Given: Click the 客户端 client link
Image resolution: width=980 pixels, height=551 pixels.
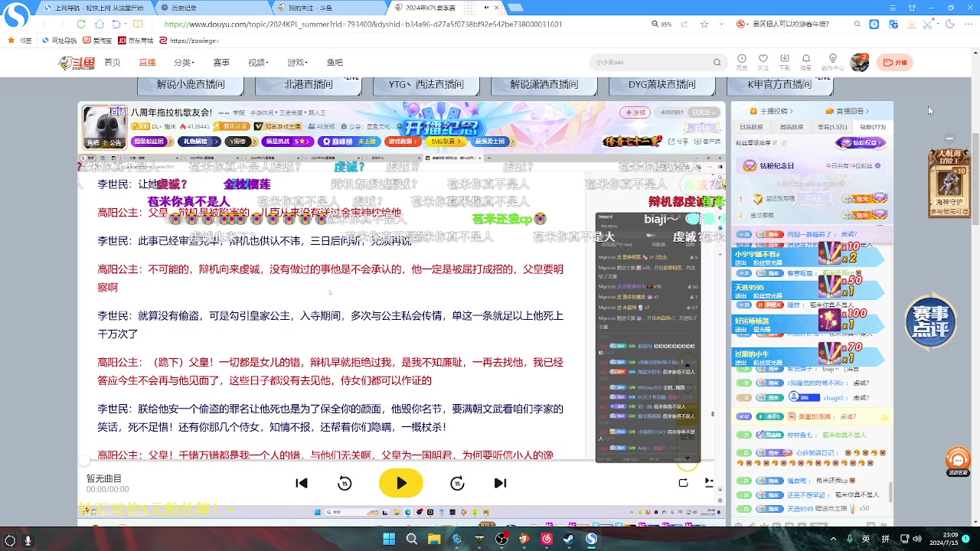Looking at the screenshot, I should point(707,142).
